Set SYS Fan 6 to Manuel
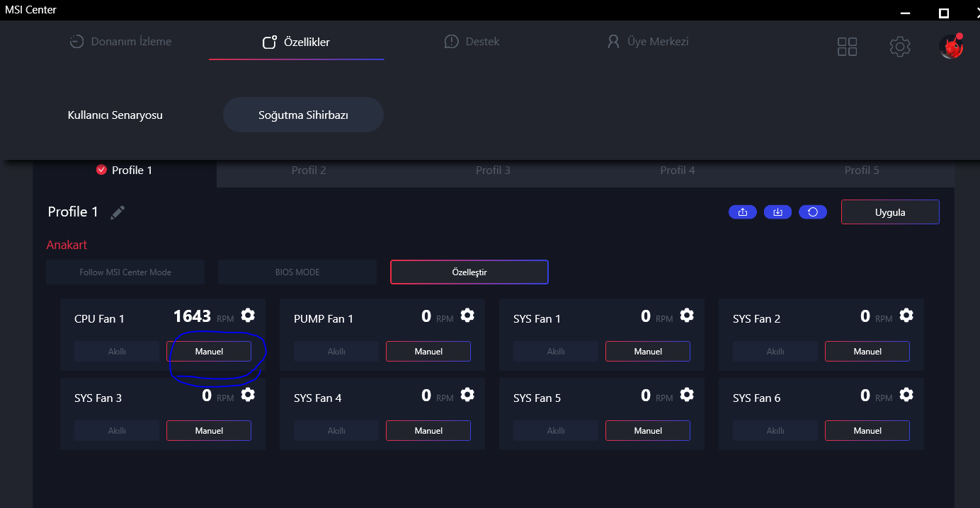 click(867, 431)
